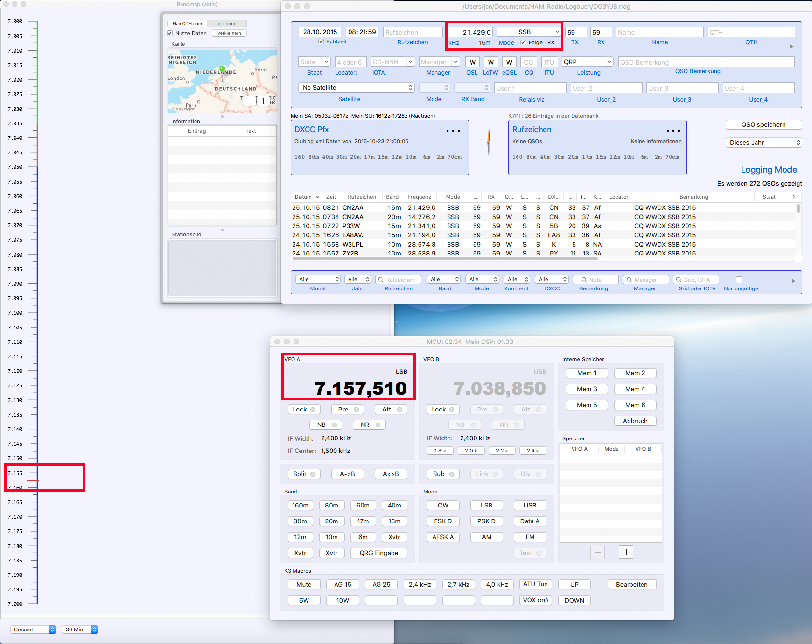Open the SSB mode dropdown
The height and width of the screenshot is (644, 812).
(x=529, y=32)
